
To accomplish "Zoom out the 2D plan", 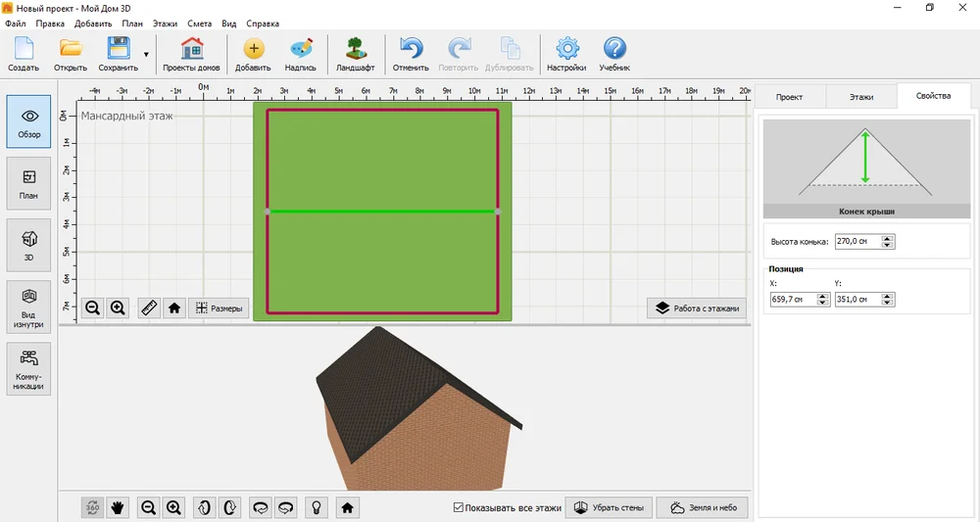I will click(x=92, y=308).
